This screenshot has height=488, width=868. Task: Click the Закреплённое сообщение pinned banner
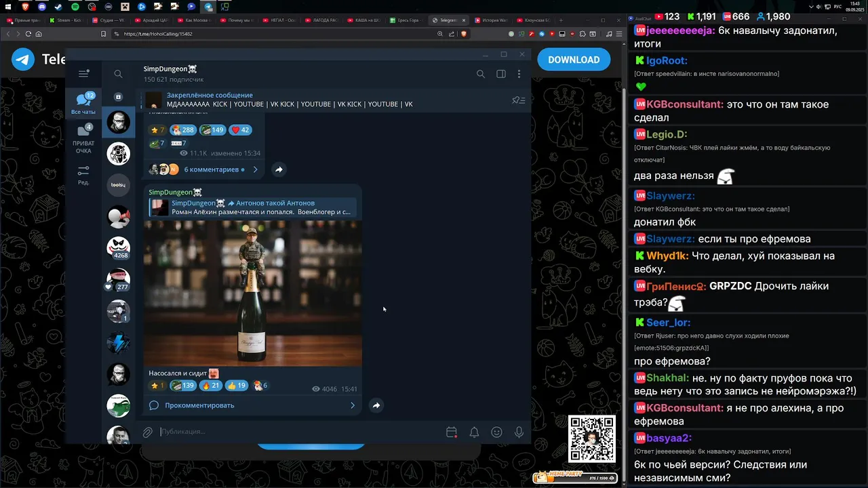pyautogui.click(x=325, y=100)
